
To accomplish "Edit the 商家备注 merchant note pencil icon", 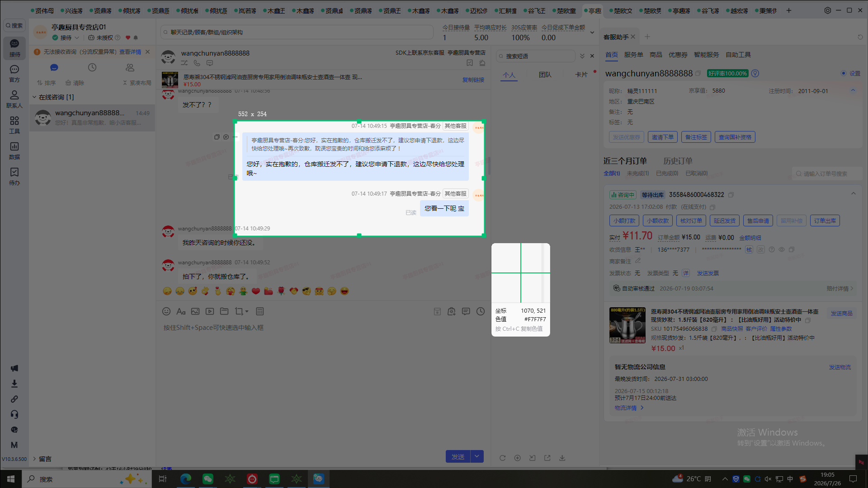I will pos(638,261).
